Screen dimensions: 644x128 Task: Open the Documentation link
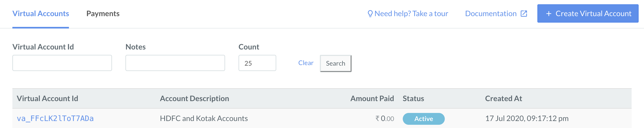(x=496, y=14)
